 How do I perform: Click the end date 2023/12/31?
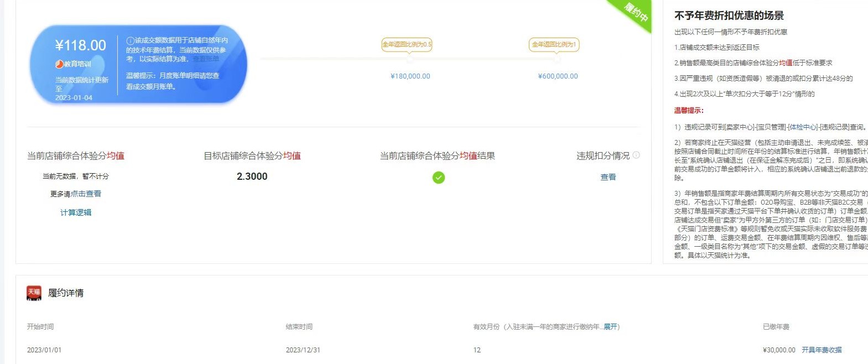point(303,350)
